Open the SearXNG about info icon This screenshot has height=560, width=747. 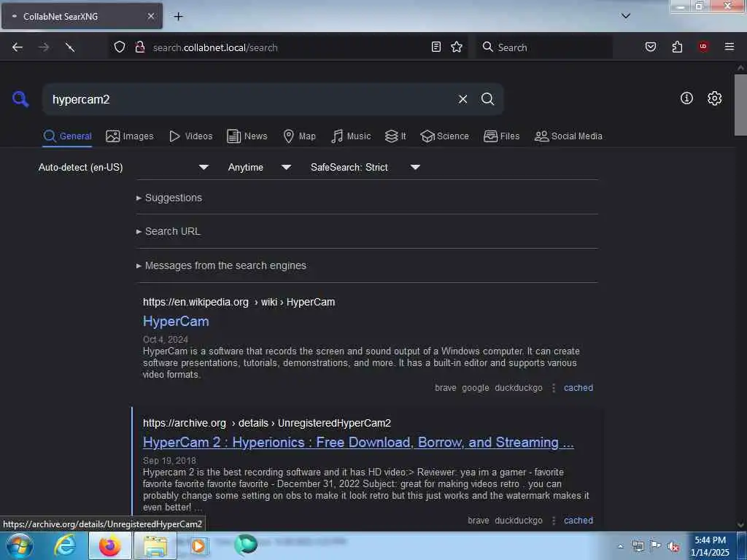pos(686,98)
